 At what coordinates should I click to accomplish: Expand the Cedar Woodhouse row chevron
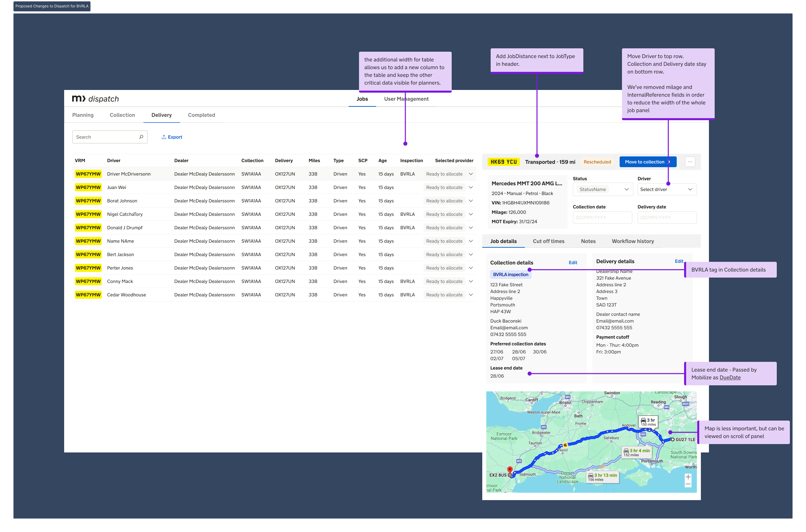pos(471,295)
